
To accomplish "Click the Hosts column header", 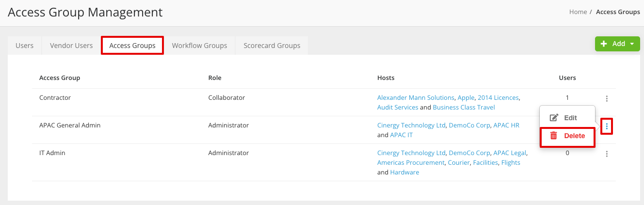I will click(386, 78).
